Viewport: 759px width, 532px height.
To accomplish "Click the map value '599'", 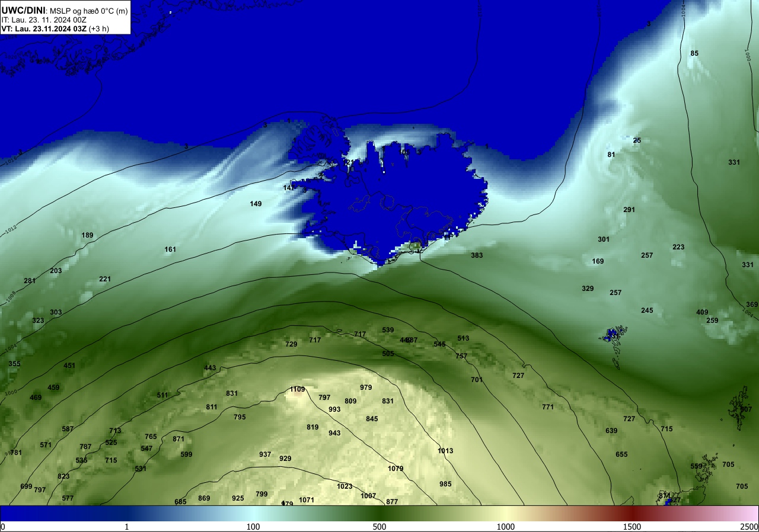I will pos(186,454).
